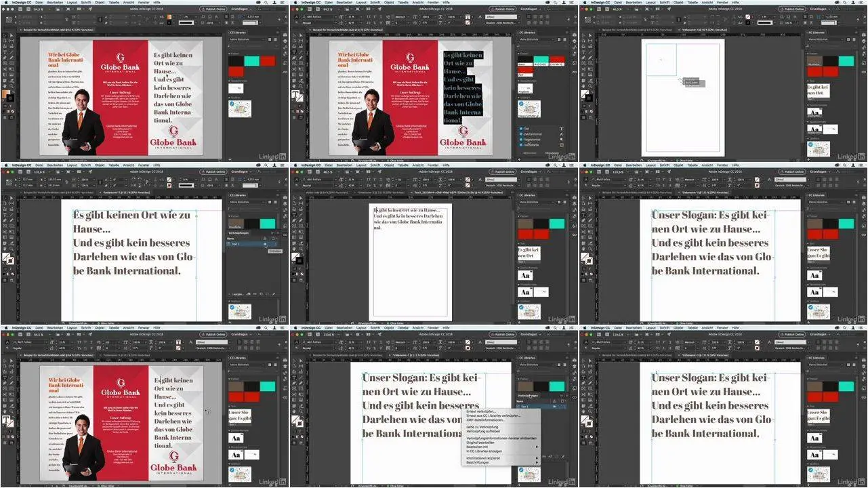
Task: Click library grid view icon in selected-text brochure window
Action: coord(559,39)
